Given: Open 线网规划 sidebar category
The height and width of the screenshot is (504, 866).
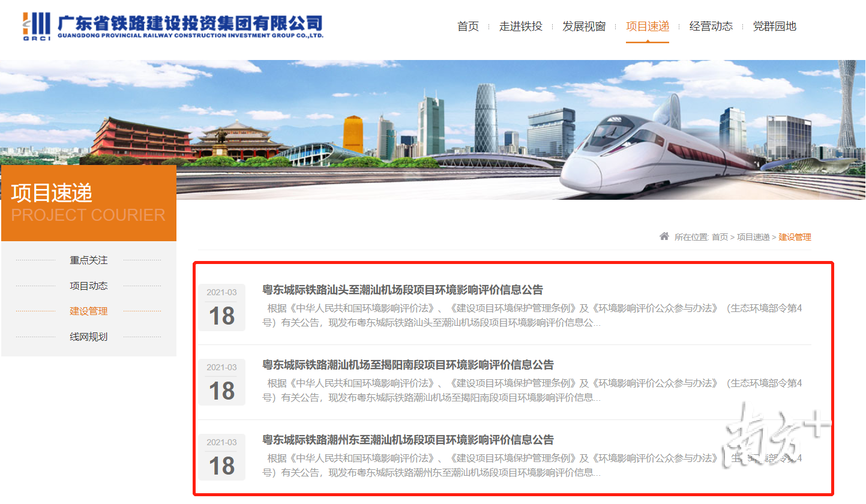Looking at the screenshot, I should tap(88, 337).
